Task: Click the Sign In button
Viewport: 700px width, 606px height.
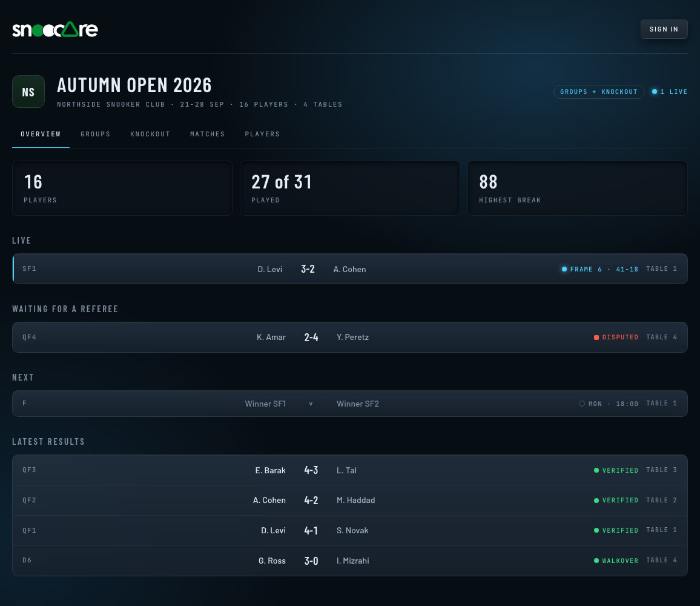Action: pos(664,29)
